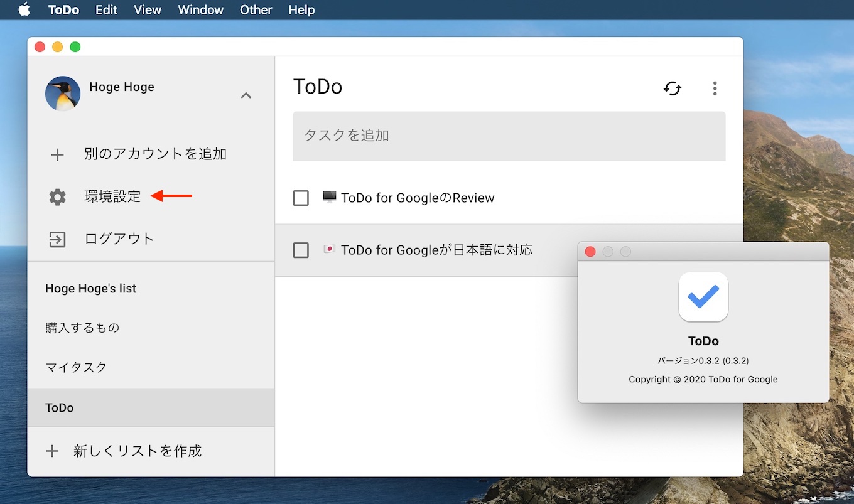This screenshot has height=504, width=854.
Task: Click the ToDo app icon in About window
Action: [703, 297]
